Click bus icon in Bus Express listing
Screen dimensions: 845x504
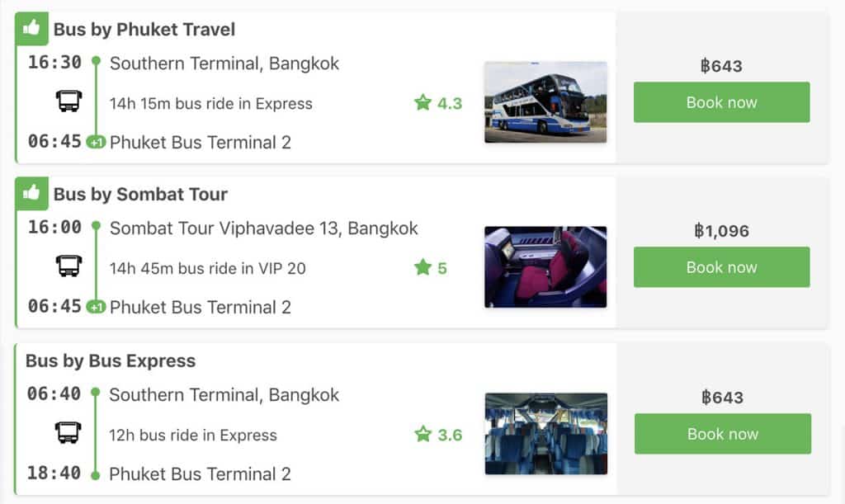[x=68, y=432]
